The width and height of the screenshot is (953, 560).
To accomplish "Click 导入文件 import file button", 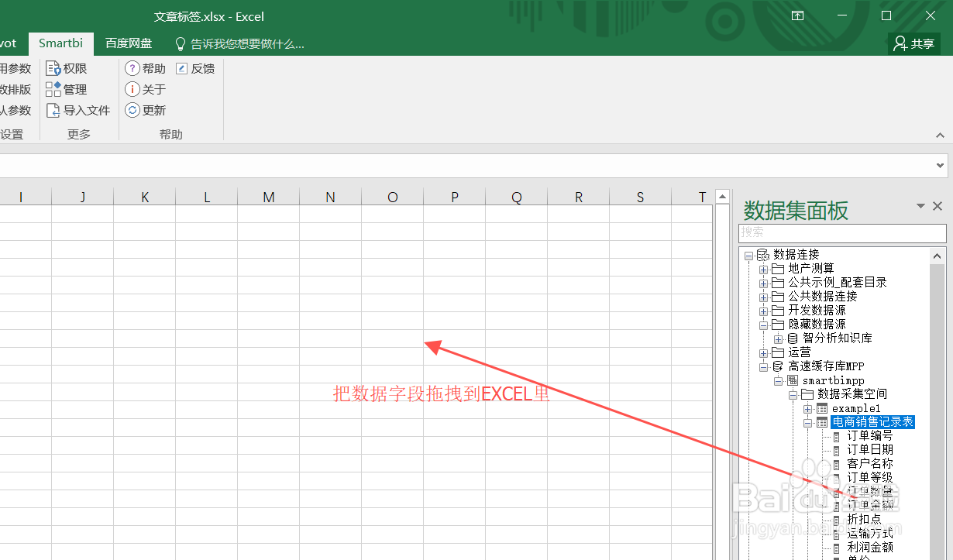I will click(x=78, y=111).
